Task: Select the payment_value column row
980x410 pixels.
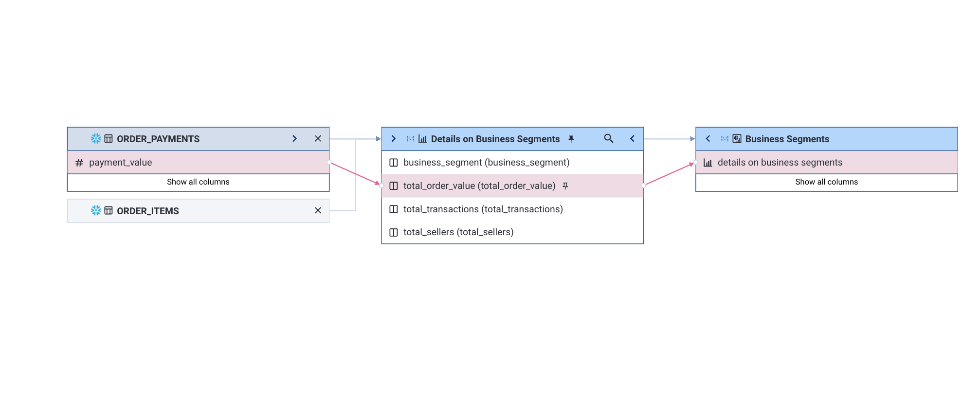Action: point(198,163)
